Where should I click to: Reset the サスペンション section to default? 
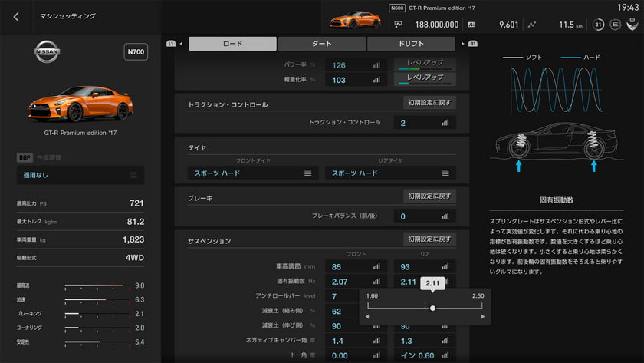pos(429,239)
